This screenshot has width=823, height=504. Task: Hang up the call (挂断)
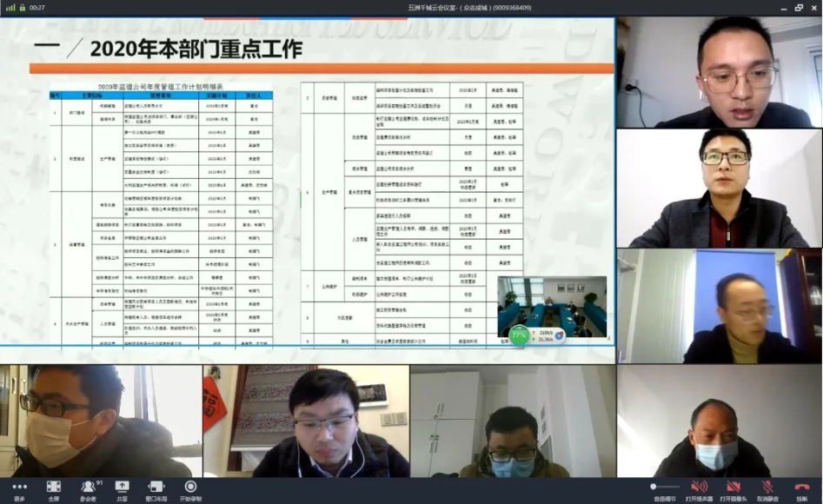802,488
